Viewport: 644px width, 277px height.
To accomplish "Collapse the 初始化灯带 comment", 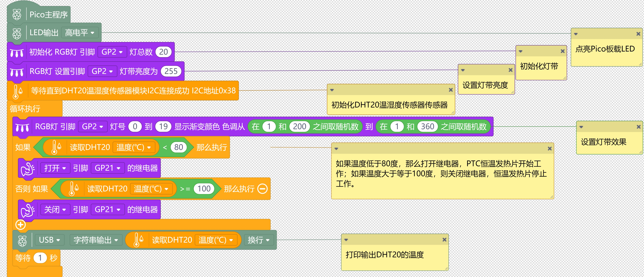I will click(x=521, y=51).
